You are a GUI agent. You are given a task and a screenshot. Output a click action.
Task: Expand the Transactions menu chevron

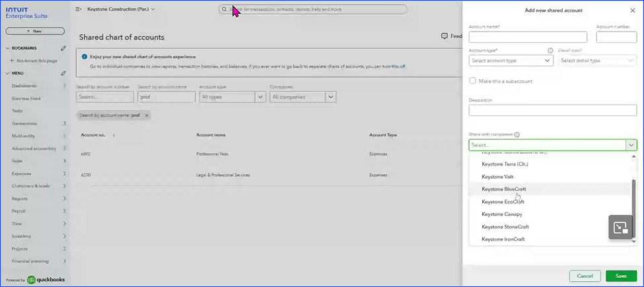click(x=65, y=123)
